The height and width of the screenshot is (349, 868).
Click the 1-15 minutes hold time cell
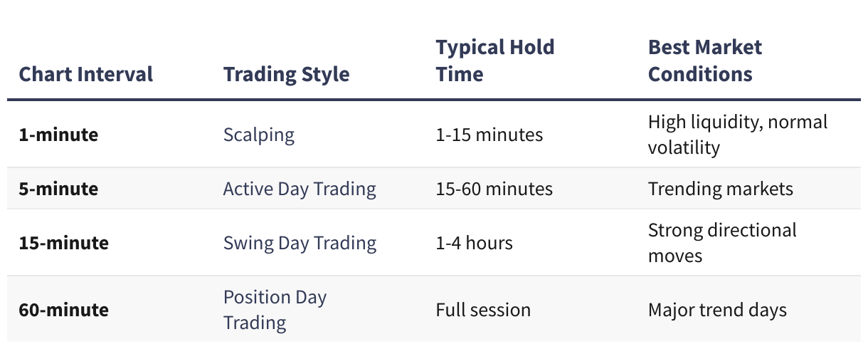(x=489, y=135)
